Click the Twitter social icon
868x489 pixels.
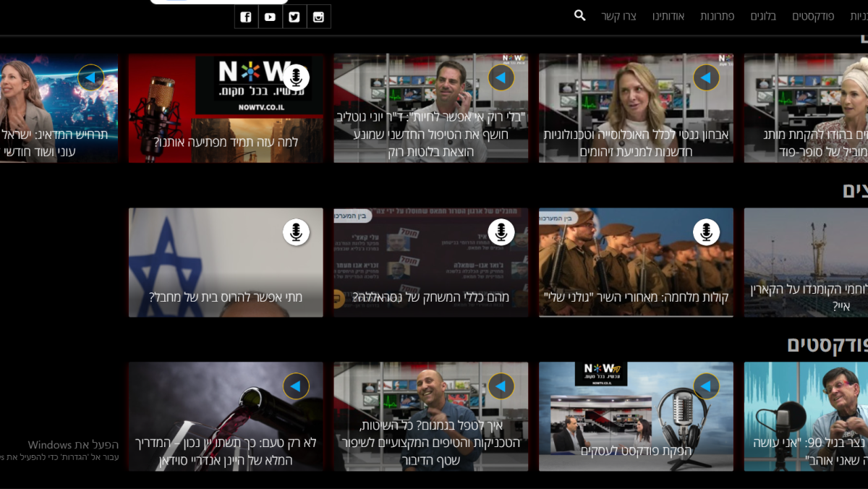(x=294, y=17)
